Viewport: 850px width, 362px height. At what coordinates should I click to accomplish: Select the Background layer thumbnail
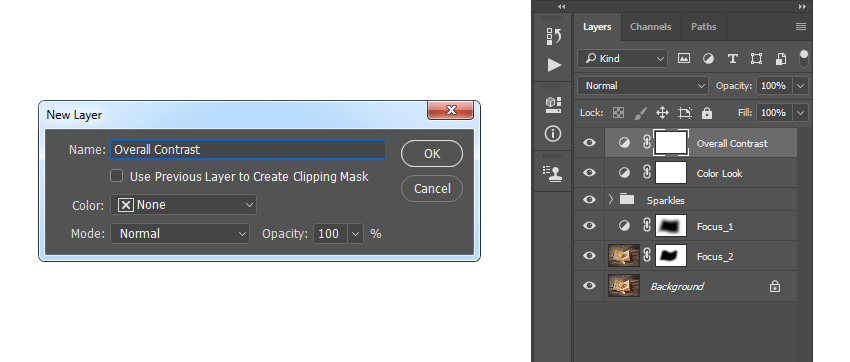click(624, 286)
